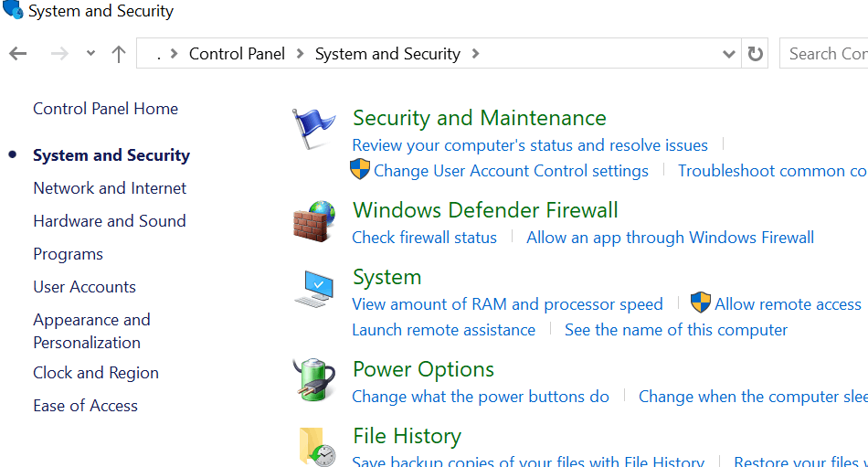Expand the chevron after Control Panel breadcrumb
Image resolution: width=868 pixels, height=467 pixels.
[x=300, y=54]
